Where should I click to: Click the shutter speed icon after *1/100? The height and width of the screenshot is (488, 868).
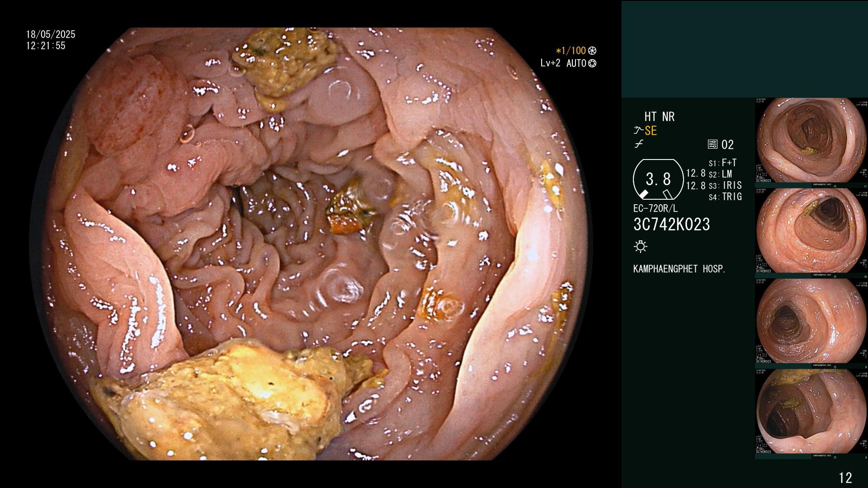[x=592, y=51]
